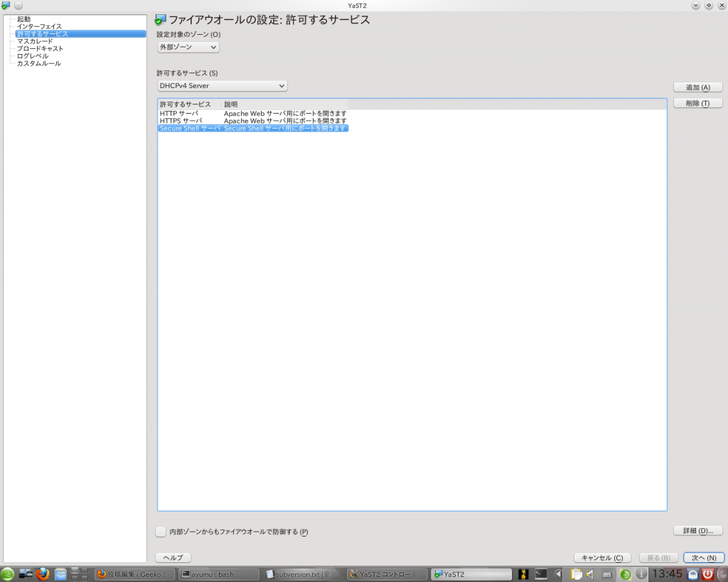This screenshot has height=582, width=728.
Task: Open the 設定対象のゾーン dropdown
Action: pos(187,47)
